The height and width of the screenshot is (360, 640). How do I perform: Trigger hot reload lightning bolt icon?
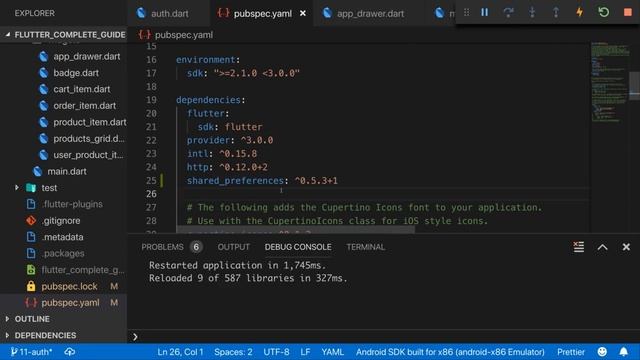[579, 12]
